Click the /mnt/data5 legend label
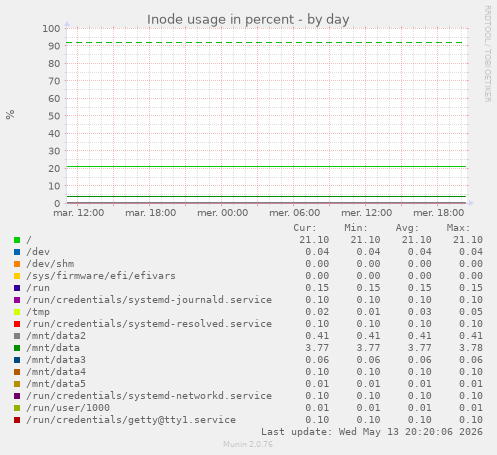This screenshot has height=455, width=497. coord(56,384)
